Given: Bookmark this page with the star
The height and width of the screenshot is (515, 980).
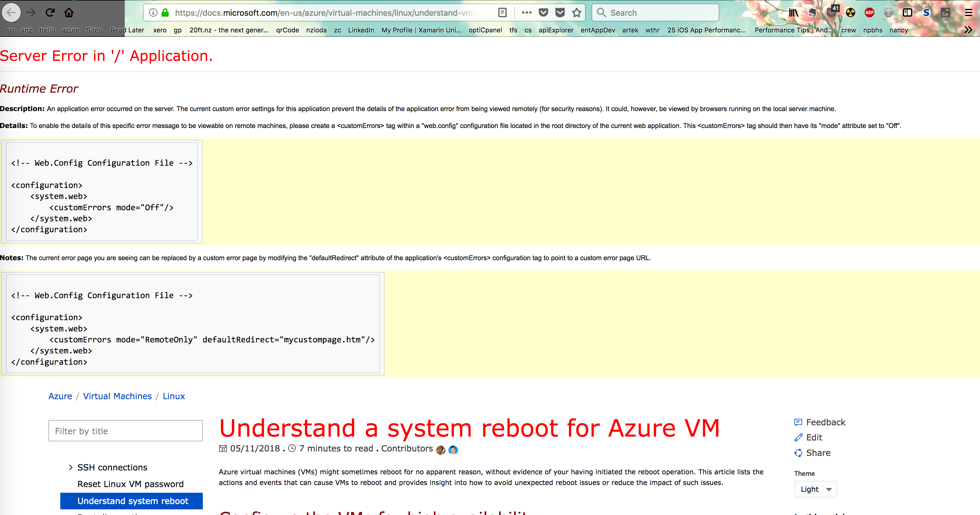Looking at the screenshot, I should [576, 12].
